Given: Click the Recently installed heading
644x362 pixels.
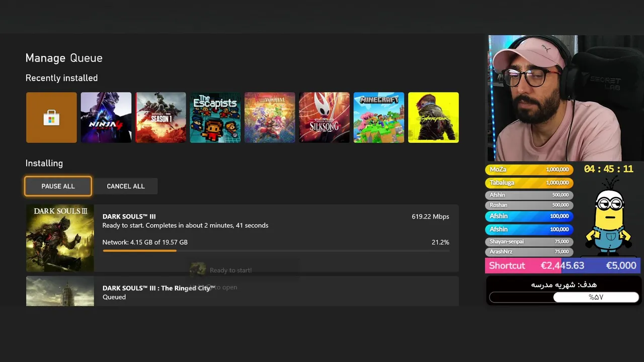Looking at the screenshot, I should pos(62,78).
